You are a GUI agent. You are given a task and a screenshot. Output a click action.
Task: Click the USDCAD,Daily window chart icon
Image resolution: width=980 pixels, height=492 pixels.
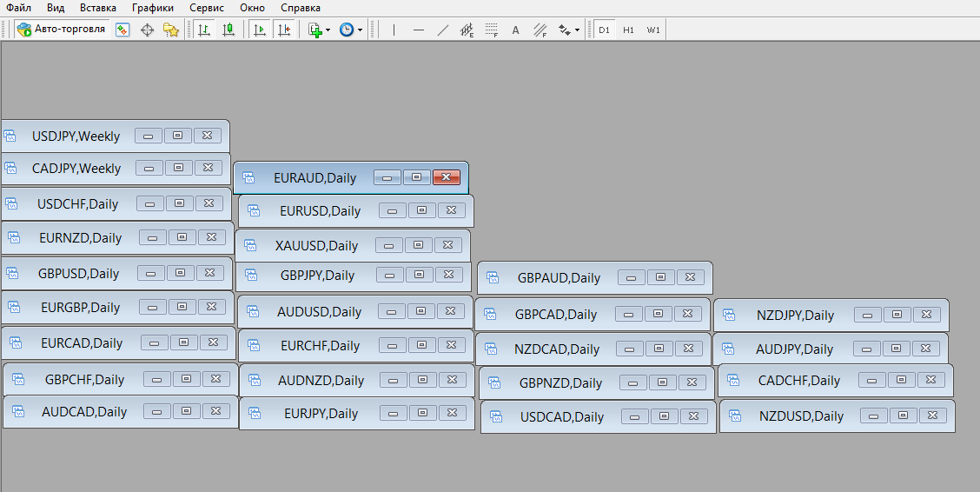pyautogui.click(x=496, y=416)
